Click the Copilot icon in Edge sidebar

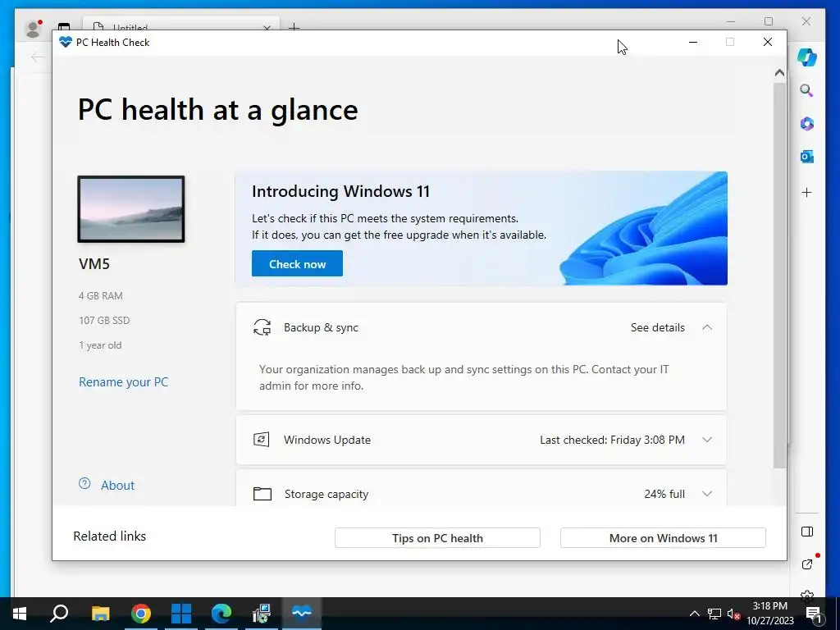(807, 57)
